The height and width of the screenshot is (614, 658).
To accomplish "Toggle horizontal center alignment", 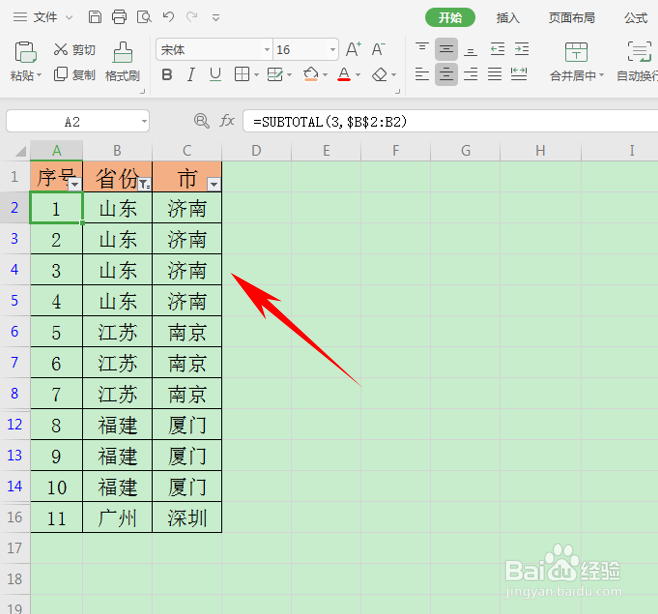I will (446, 74).
